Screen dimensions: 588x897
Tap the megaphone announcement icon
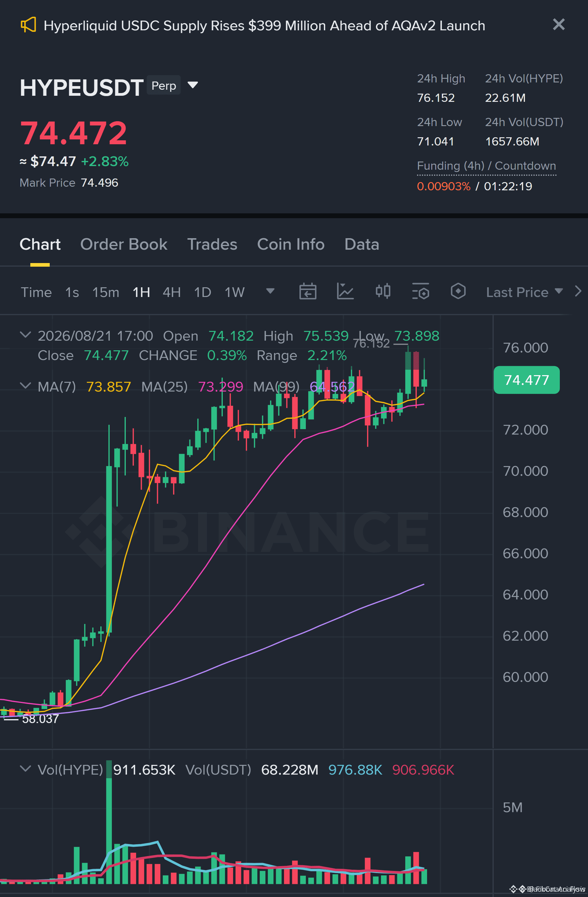(28, 25)
